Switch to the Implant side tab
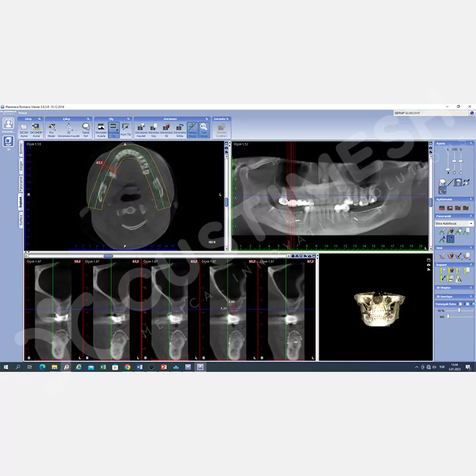This screenshot has height=476, width=476. click(21, 202)
